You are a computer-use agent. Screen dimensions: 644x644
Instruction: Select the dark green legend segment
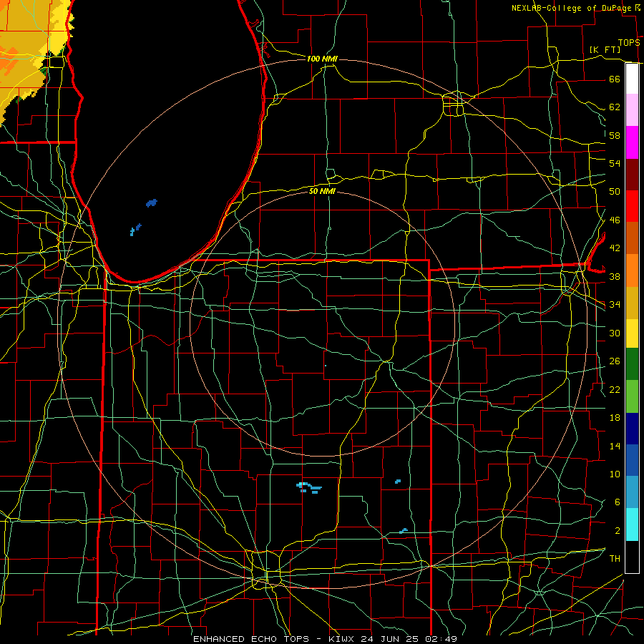tap(632, 364)
